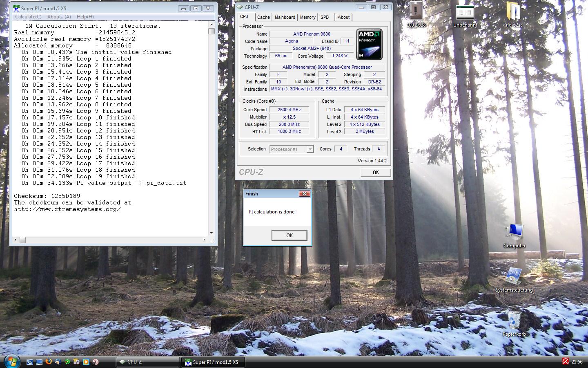Screen dimensions: 588x368
Task: Switch to the Cache tab
Action: click(263, 17)
